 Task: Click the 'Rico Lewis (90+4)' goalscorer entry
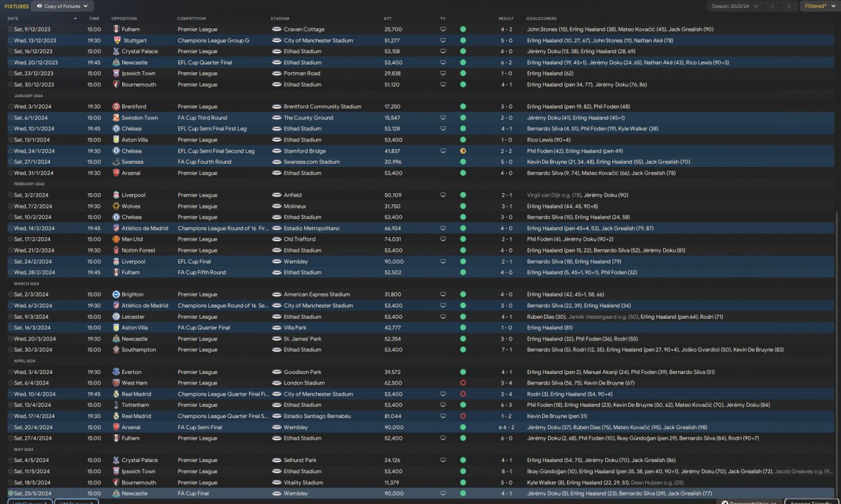tap(548, 140)
